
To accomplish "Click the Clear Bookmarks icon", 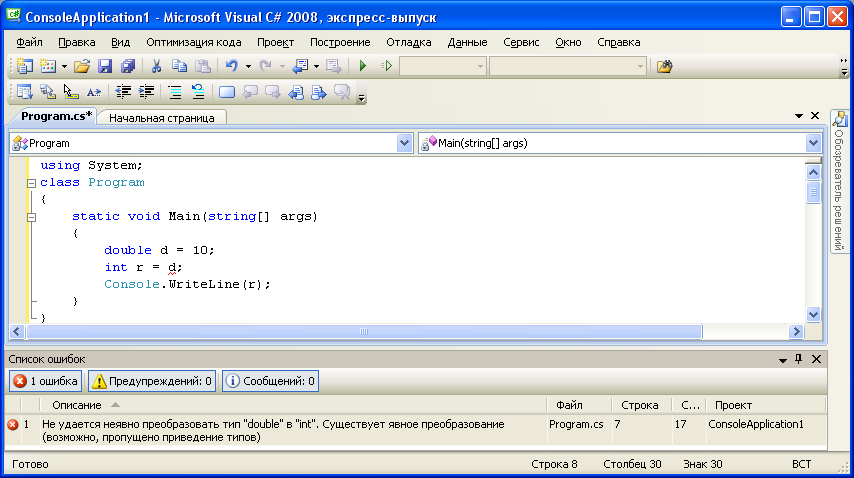I will (342, 92).
